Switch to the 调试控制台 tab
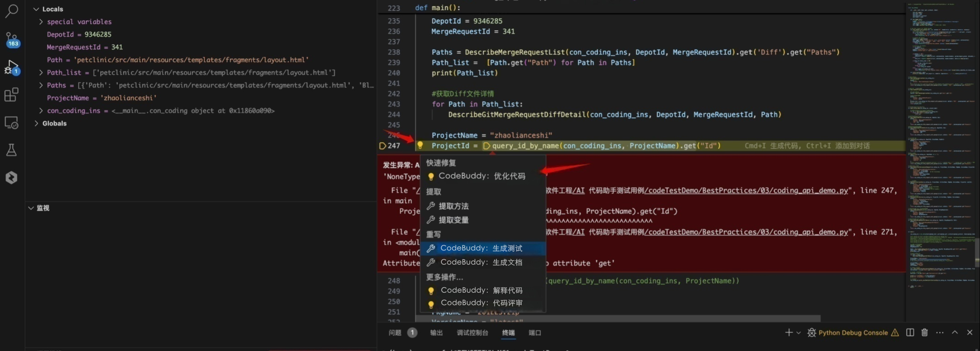Viewport: 980px width, 351px height. (472, 333)
